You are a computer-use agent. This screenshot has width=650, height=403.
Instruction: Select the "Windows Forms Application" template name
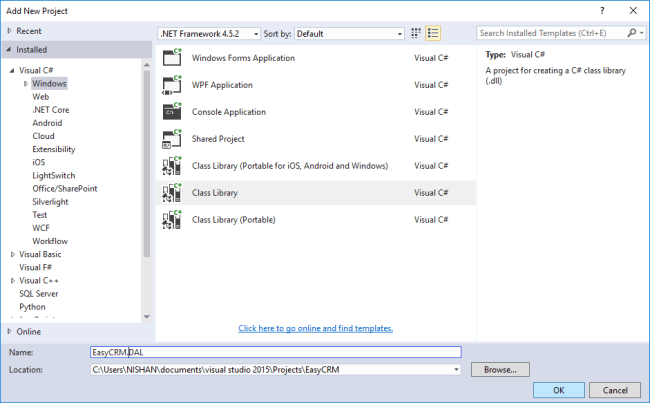(243, 58)
